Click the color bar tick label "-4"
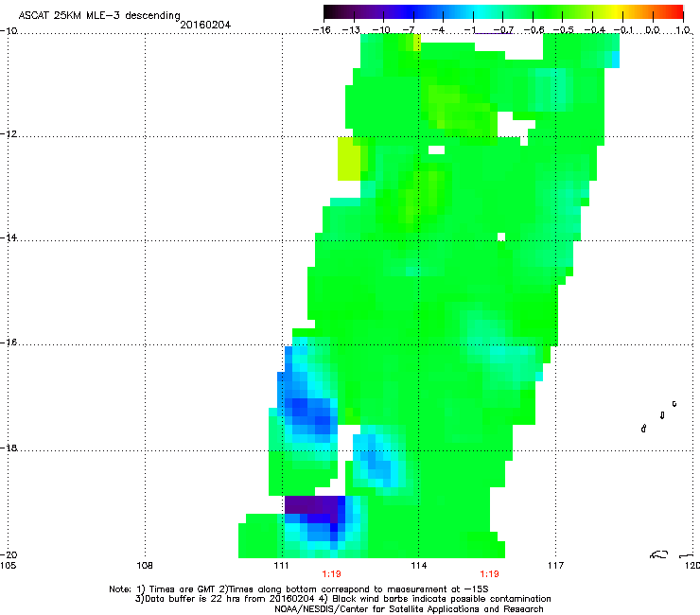 coord(438,30)
